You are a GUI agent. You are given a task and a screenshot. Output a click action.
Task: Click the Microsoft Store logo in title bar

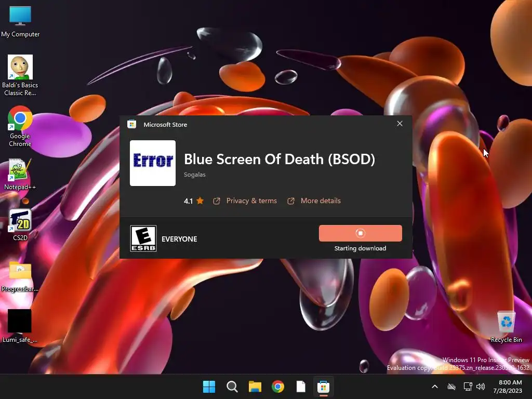pyautogui.click(x=131, y=124)
